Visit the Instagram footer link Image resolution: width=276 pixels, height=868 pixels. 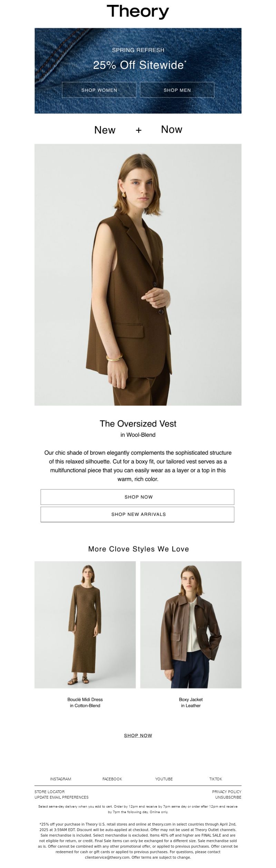(60, 779)
